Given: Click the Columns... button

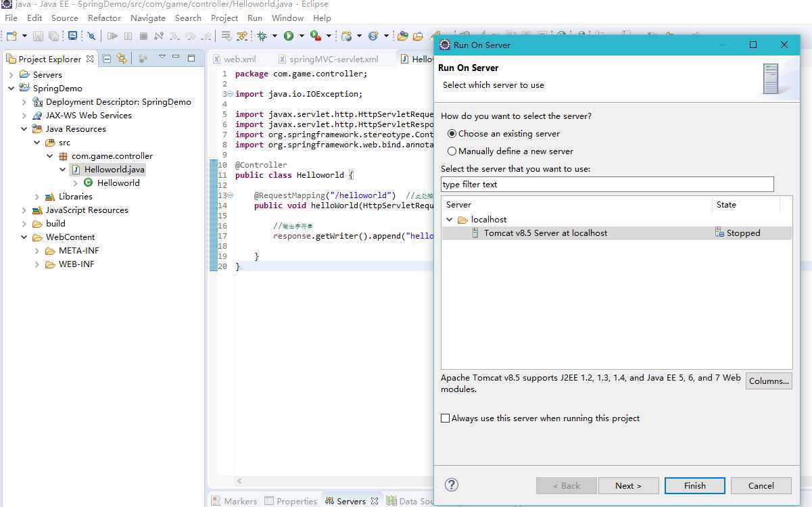Looking at the screenshot, I should click(x=769, y=381).
